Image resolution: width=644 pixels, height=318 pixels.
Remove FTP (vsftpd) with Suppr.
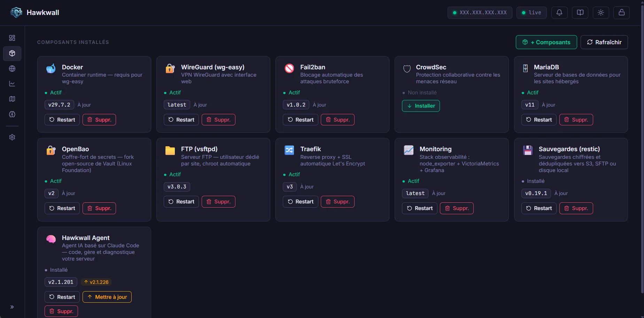(218, 202)
